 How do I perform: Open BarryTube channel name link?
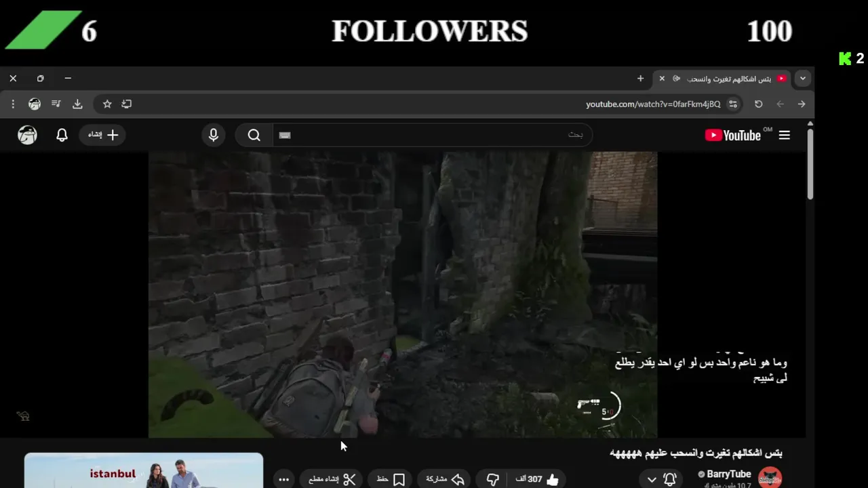point(728,474)
